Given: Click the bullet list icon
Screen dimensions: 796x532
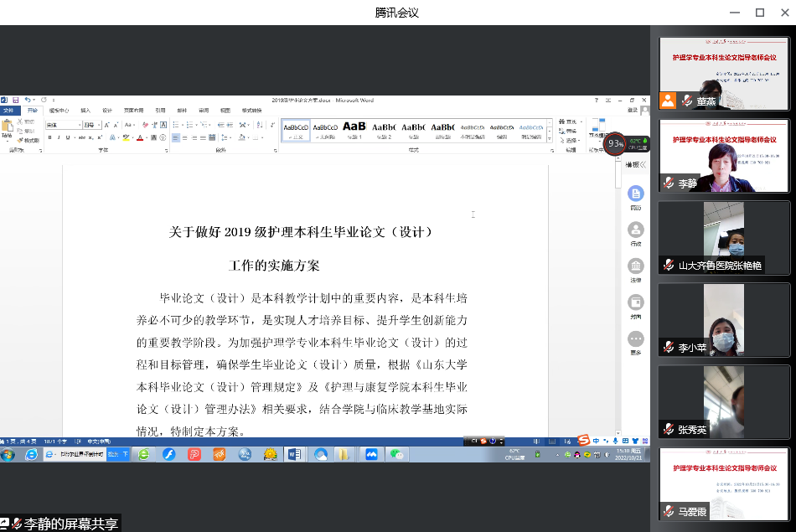Looking at the screenshot, I should [176, 125].
